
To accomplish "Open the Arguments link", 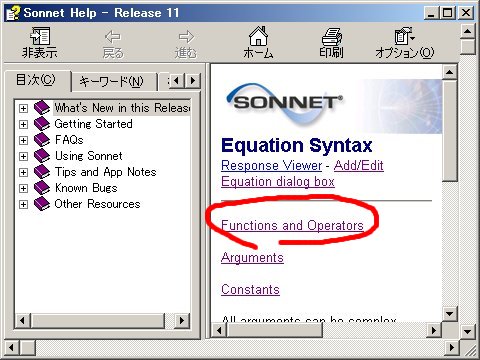I will [252, 258].
